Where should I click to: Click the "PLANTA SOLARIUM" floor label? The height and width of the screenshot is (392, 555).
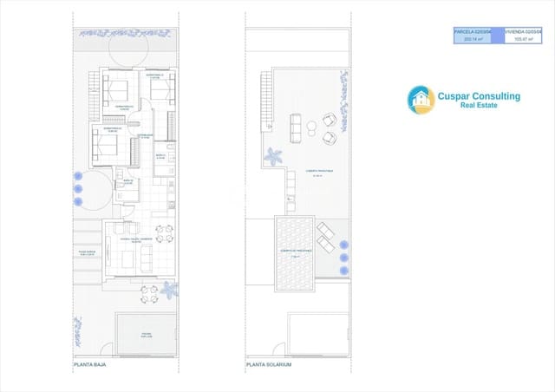pos(269,364)
